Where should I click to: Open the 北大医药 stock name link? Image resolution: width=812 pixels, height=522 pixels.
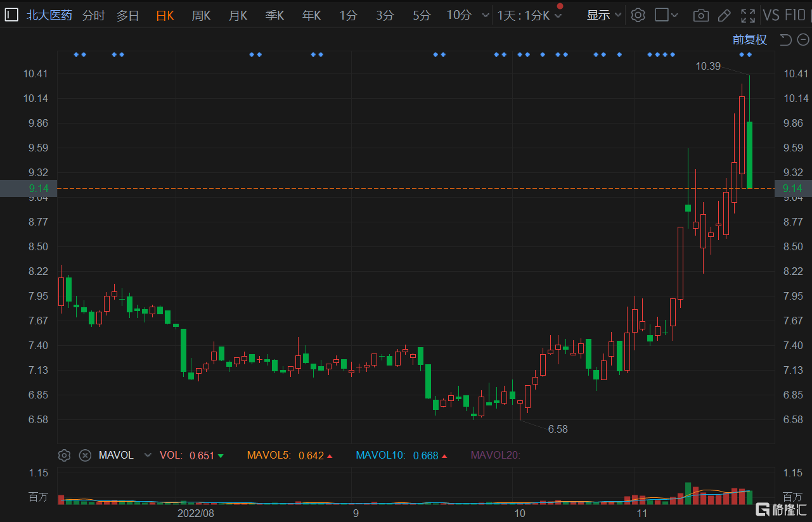tap(49, 16)
